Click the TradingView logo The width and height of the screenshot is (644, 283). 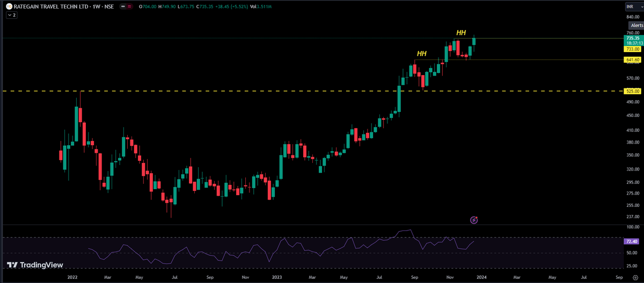click(35, 265)
